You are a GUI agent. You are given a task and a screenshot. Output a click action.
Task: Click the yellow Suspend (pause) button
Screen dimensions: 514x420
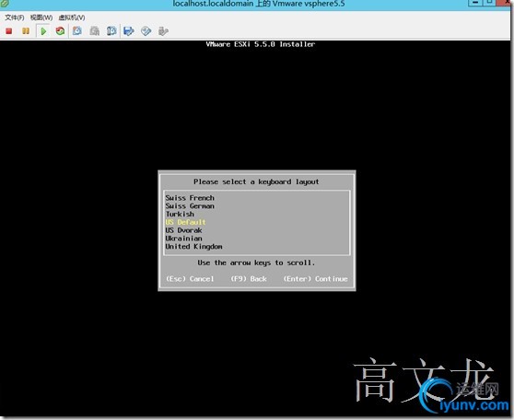click(x=26, y=31)
